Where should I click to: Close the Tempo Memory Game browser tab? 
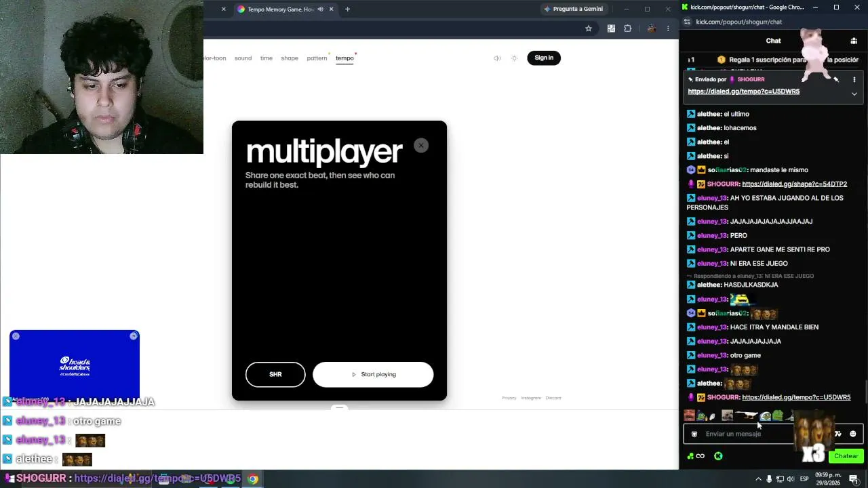[x=331, y=9]
